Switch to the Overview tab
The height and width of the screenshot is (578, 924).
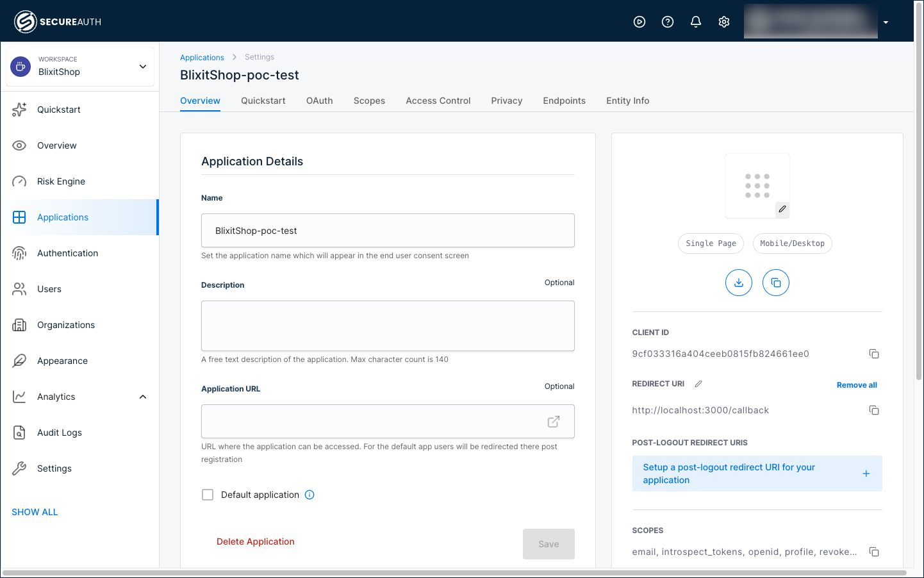(200, 101)
